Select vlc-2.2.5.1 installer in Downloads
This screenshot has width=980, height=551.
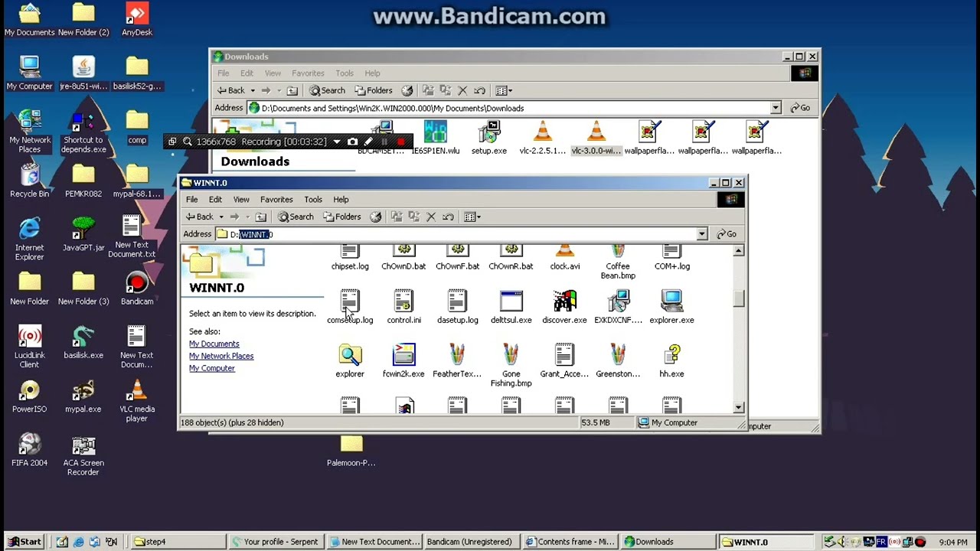(542, 138)
